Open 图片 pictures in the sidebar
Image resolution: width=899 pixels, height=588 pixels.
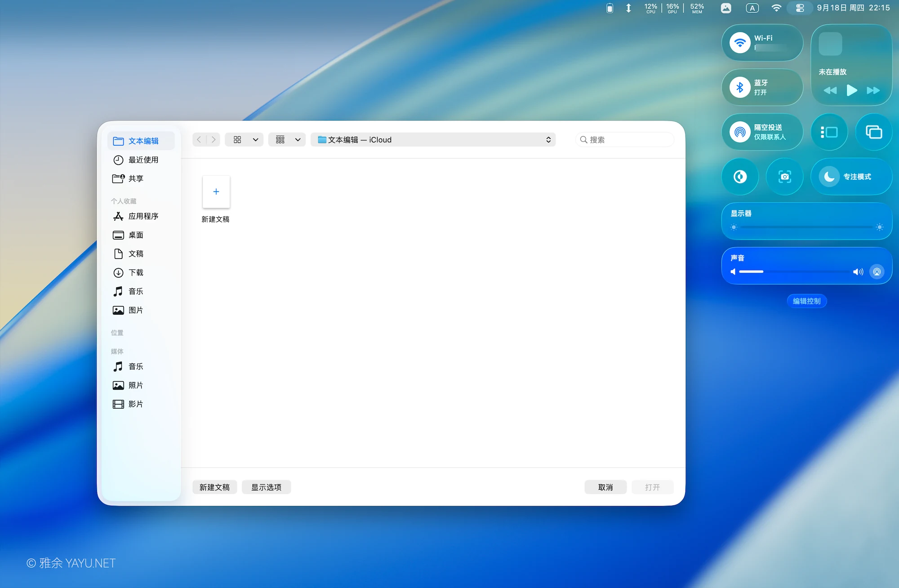point(141,310)
